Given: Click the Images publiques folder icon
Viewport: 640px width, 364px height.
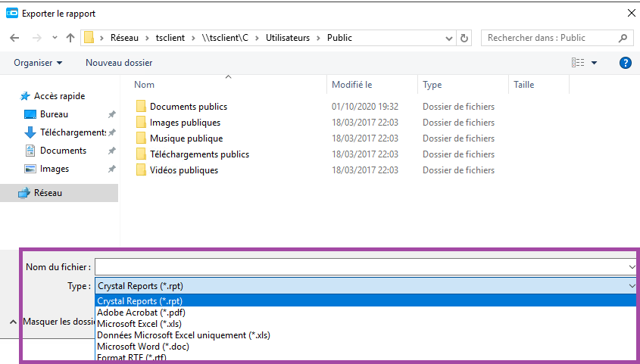Looking at the screenshot, I should pyautogui.click(x=141, y=123).
